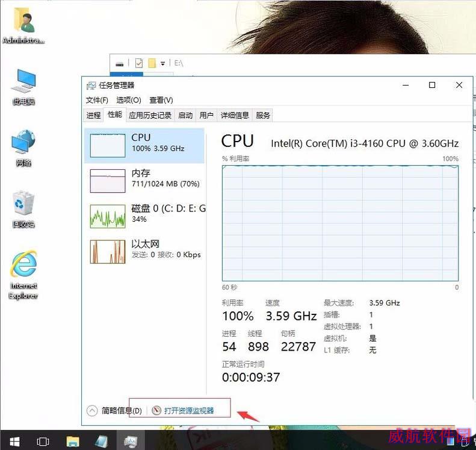Viewport: 476px width, 450px height.
Task: Switch to the 进程 tab
Action: click(93, 115)
